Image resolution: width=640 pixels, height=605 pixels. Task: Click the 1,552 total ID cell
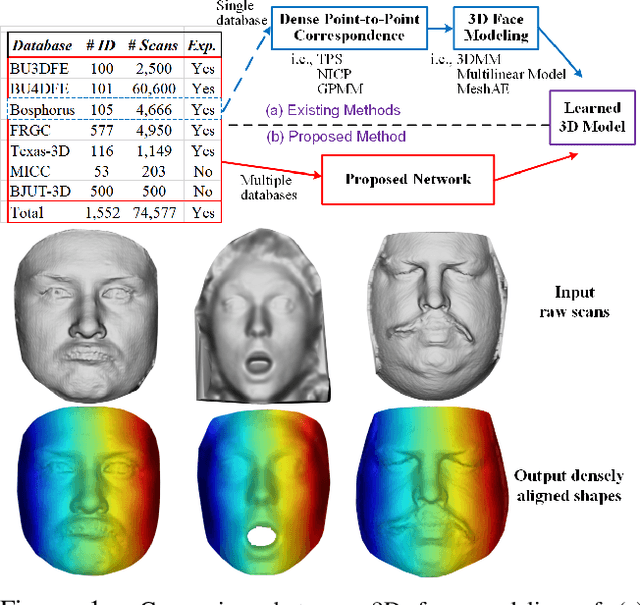pyautogui.click(x=102, y=212)
